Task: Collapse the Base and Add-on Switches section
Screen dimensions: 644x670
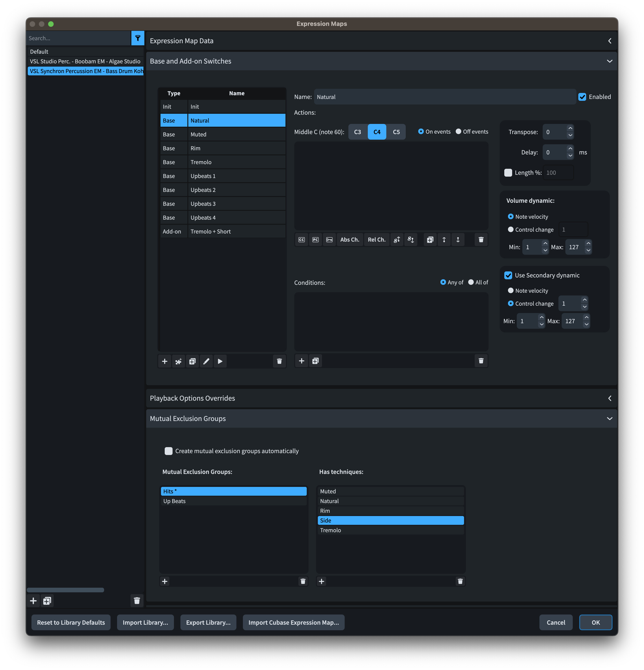Action: (610, 61)
